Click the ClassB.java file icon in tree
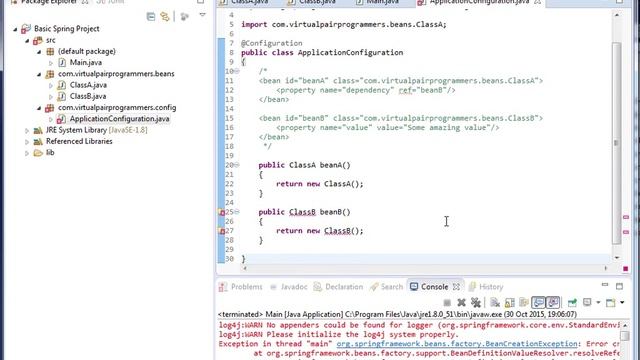Image resolution: width=640 pixels, height=360 pixels. click(62, 96)
